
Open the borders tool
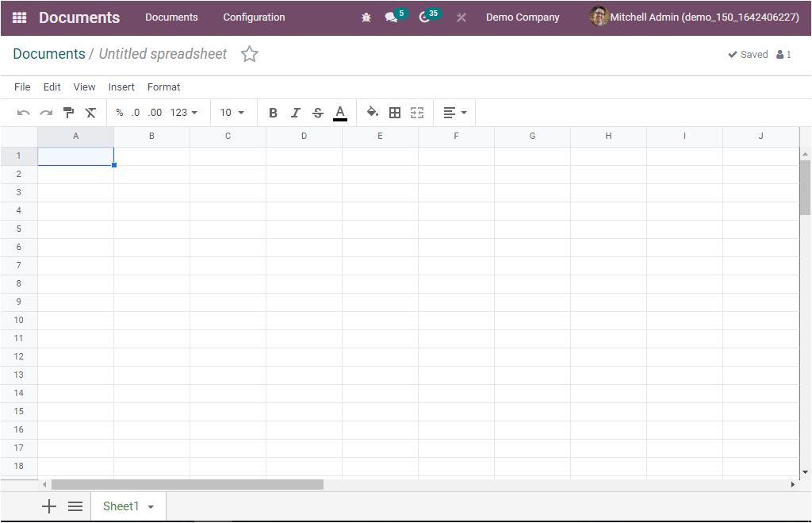[x=395, y=113]
